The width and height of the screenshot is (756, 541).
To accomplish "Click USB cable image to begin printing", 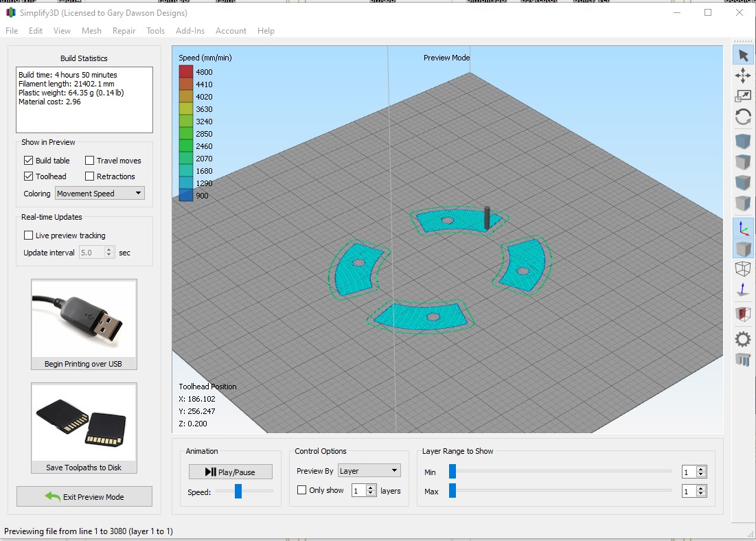I will [84, 319].
